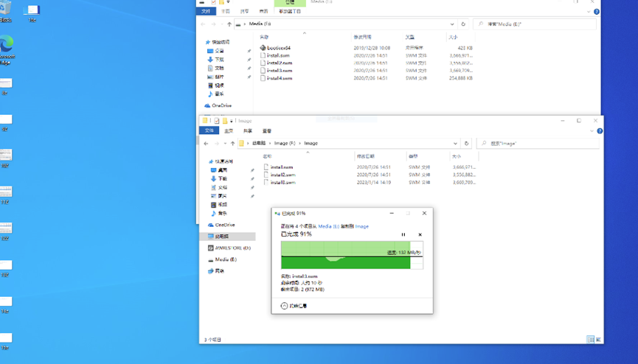Open OneDrive in Image window sidebar

[221, 225]
